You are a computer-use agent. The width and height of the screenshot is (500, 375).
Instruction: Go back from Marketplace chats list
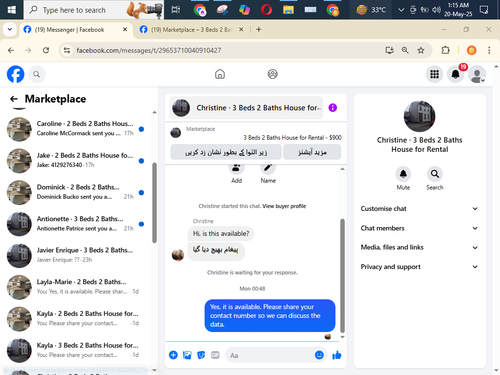[14, 99]
